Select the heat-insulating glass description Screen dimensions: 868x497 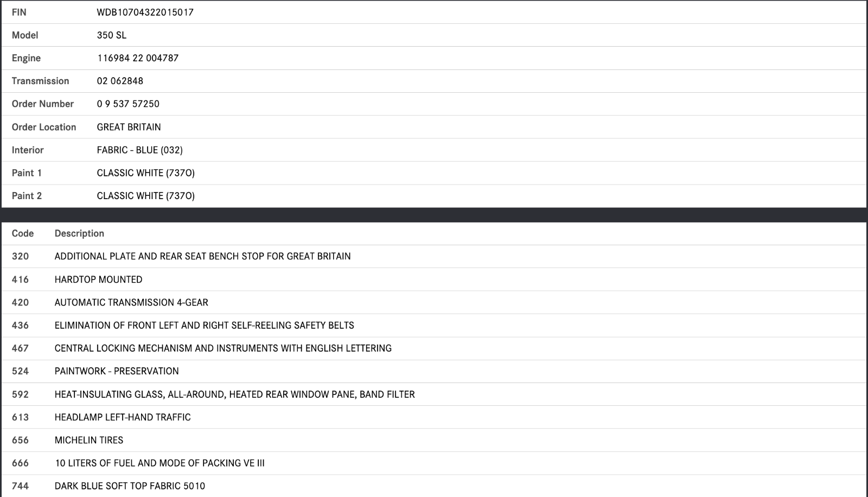pos(234,394)
